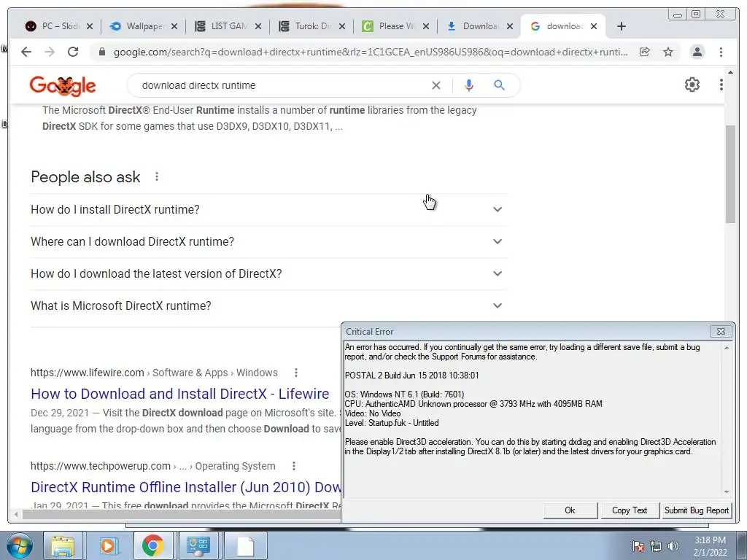Screen dimensions: 747x560
Task: Click Ok in Critical Error dialog
Action: [570, 510]
